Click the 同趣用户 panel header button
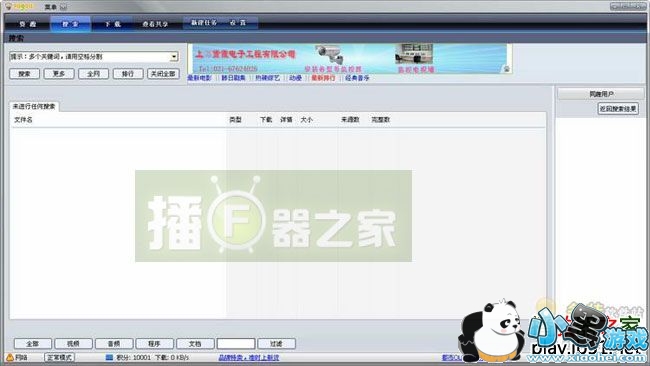Screen dimensions: 650x366 (601, 94)
